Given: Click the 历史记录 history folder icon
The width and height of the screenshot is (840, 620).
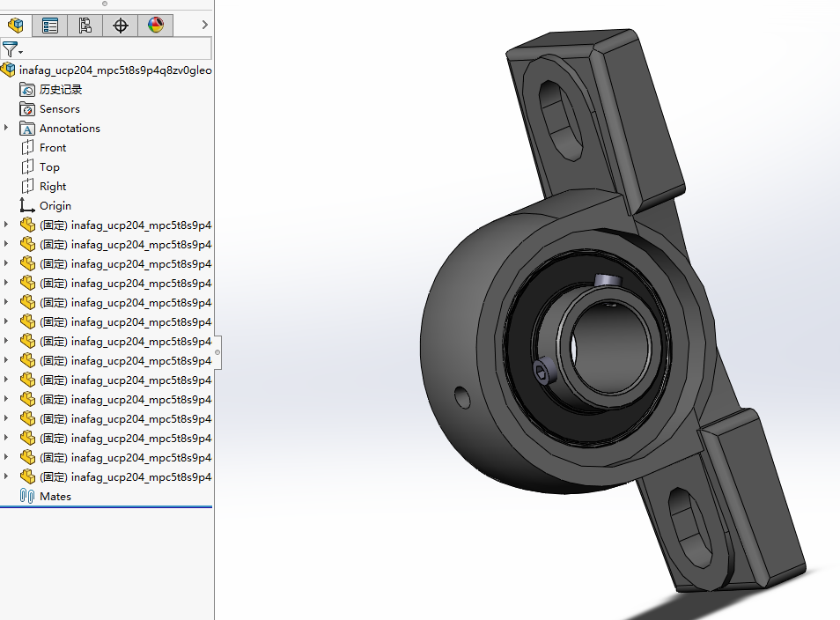Looking at the screenshot, I should point(26,89).
